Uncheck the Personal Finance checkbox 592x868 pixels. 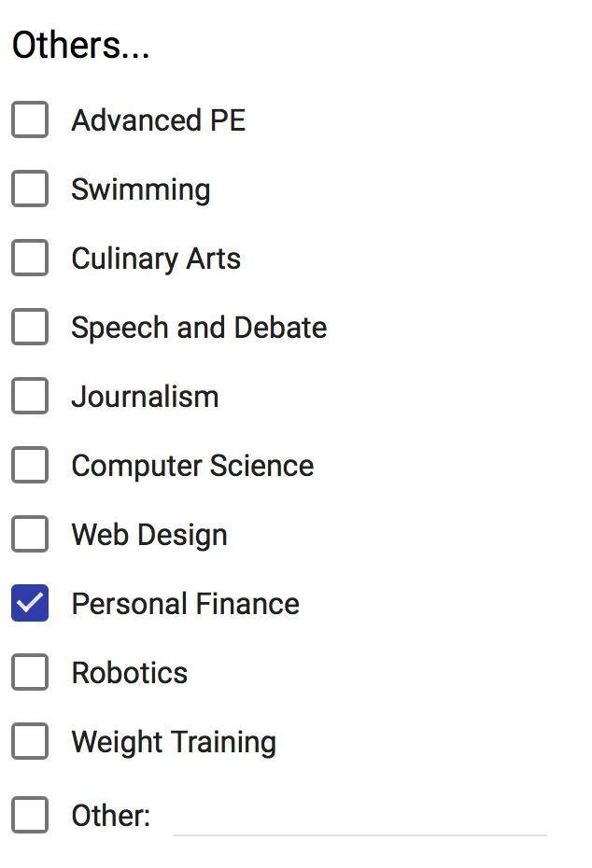point(30,604)
